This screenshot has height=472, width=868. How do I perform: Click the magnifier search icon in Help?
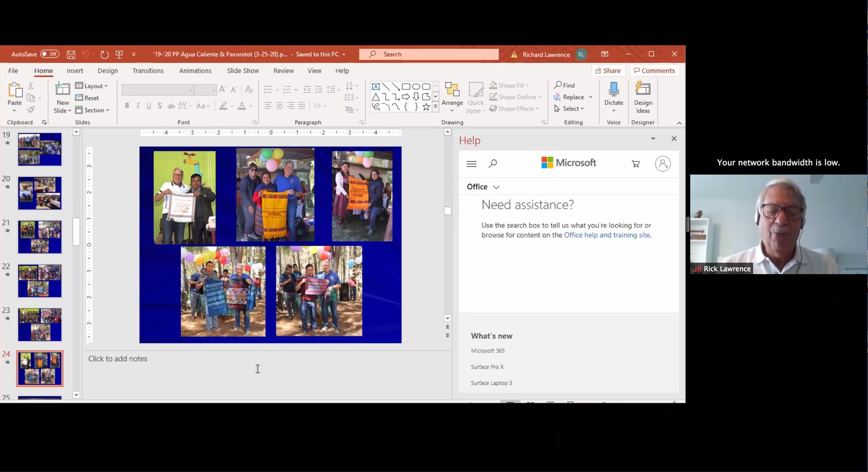pyautogui.click(x=493, y=164)
